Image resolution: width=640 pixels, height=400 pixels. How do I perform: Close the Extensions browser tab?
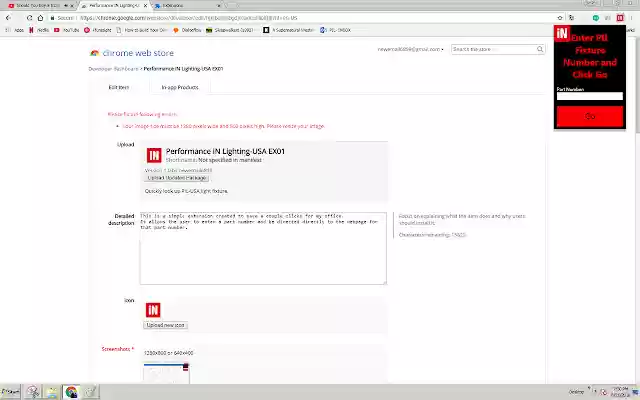pyautogui.click(x=219, y=6)
